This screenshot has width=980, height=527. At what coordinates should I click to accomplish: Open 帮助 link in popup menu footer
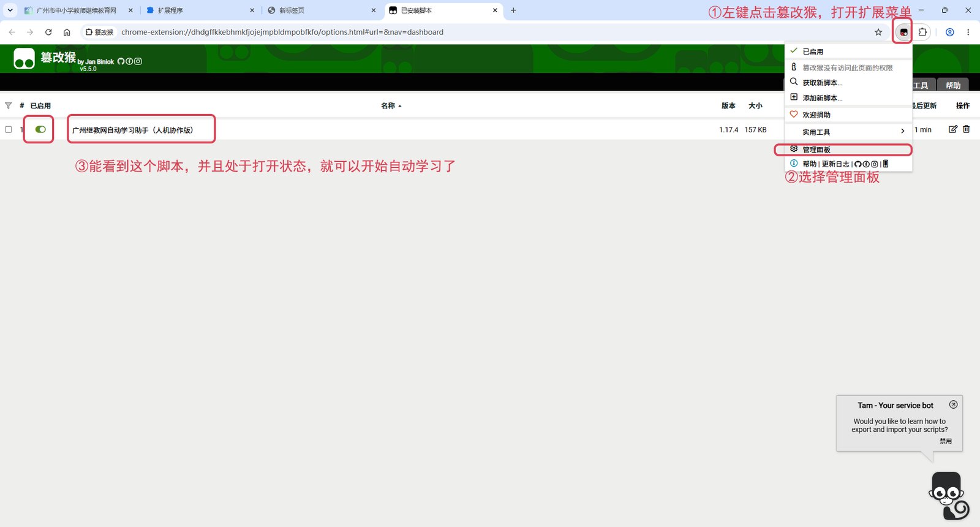810,164
